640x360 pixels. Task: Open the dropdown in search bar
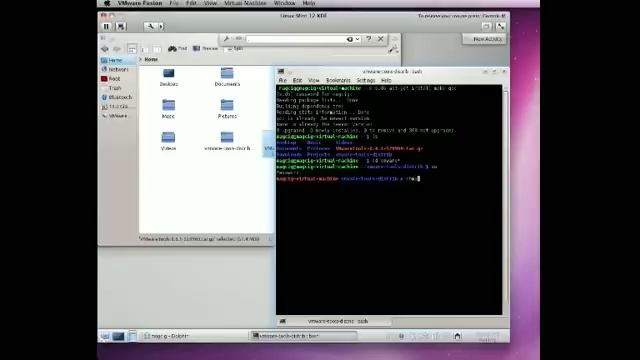[x=357, y=39]
